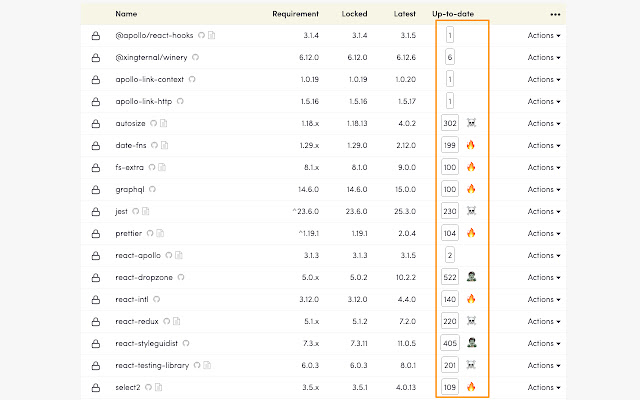Image resolution: width=640 pixels, height=400 pixels.
Task: Open the repository icon next to date-fns
Action: (154, 145)
